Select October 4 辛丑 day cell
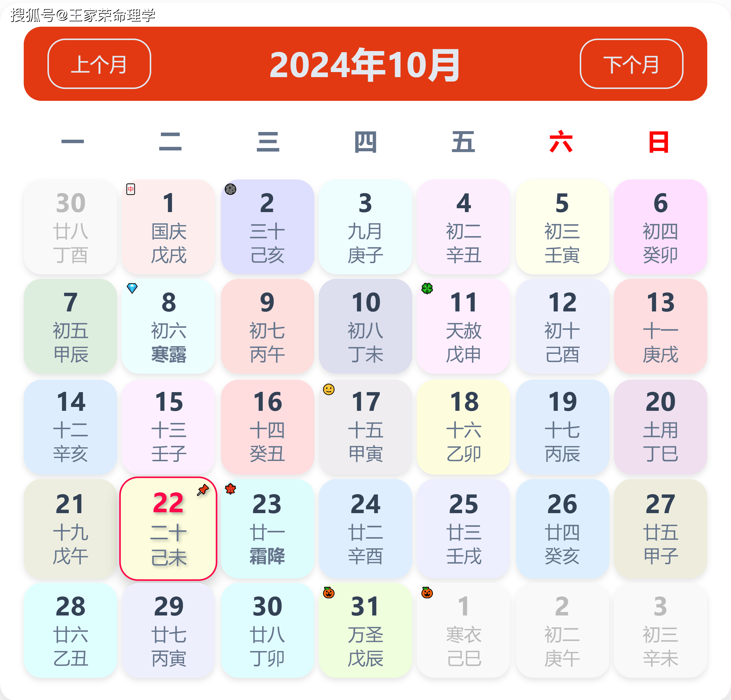The image size is (731, 700). [x=464, y=227]
